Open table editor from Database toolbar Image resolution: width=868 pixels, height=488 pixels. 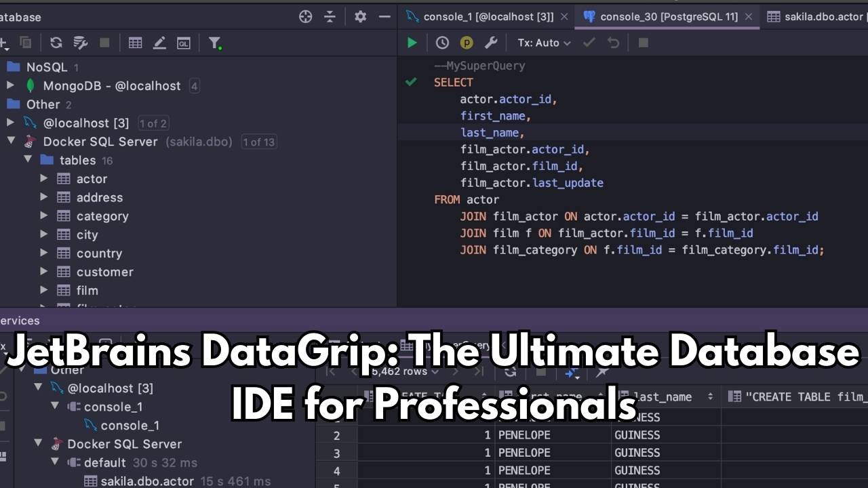pos(136,43)
